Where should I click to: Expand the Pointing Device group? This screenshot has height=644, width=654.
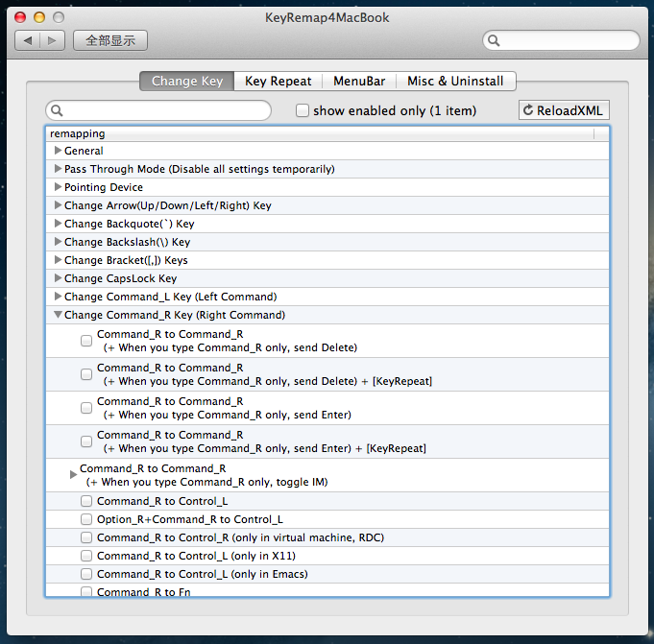[x=58, y=187]
